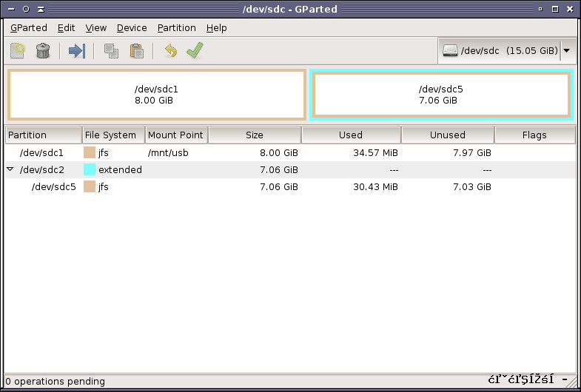Click the 7.06 GiB size in /dev/sdc2 row
Viewport: 581px width, 392px height.
click(278, 169)
